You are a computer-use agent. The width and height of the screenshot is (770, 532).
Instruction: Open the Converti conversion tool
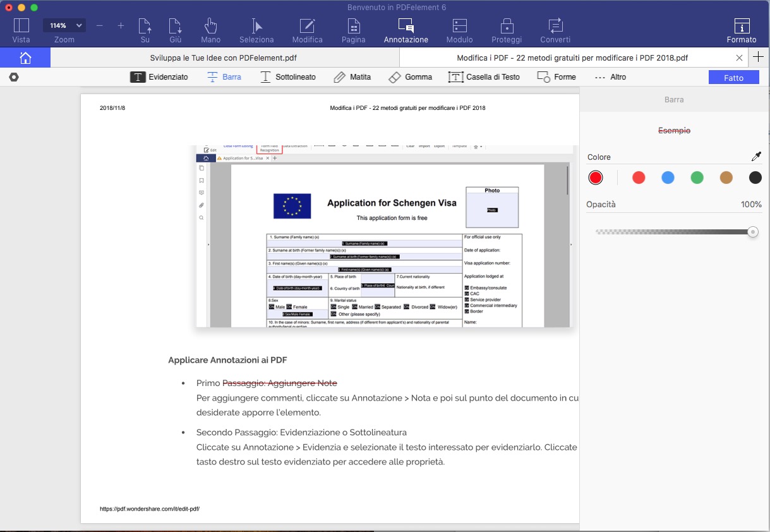pyautogui.click(x=555, y=30)
